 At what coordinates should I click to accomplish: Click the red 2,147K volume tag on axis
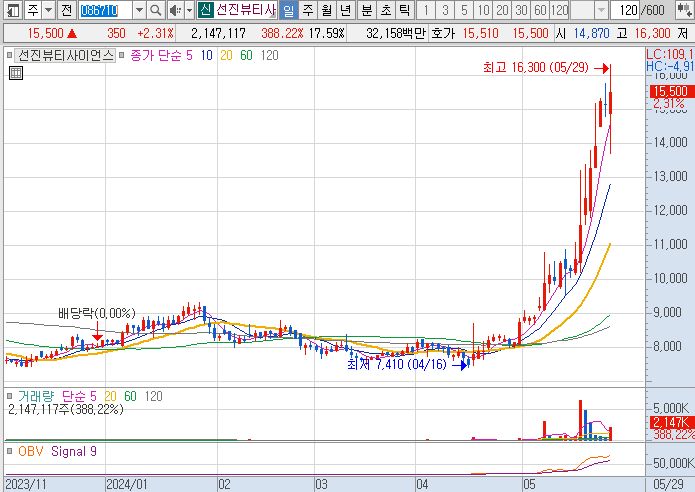pyautogui.click(x=671, y=422)
